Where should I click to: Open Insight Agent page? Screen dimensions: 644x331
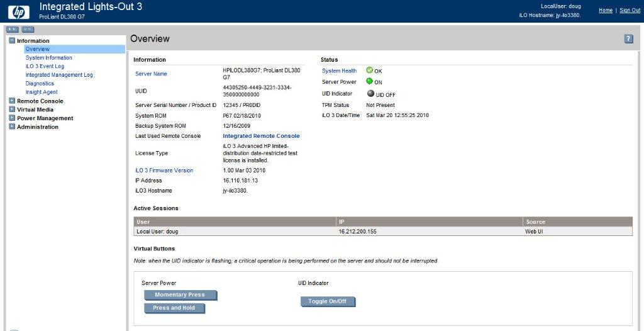pos(42,92)
